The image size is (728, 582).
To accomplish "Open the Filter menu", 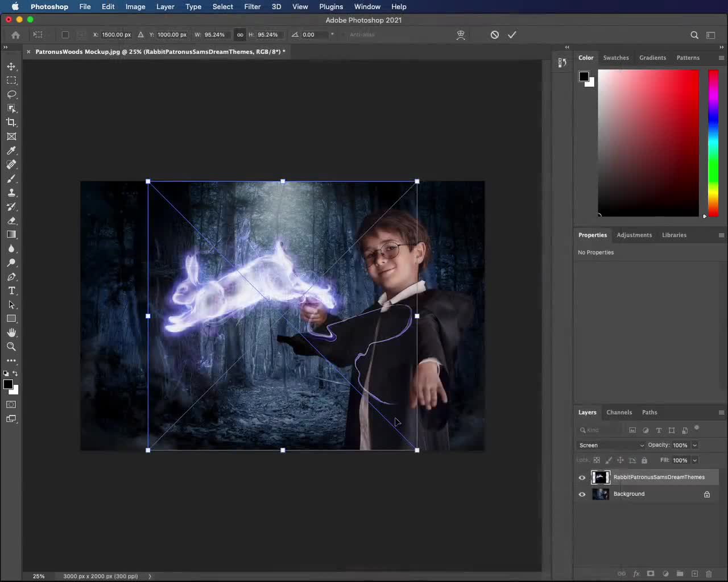I will click(252, 7).
